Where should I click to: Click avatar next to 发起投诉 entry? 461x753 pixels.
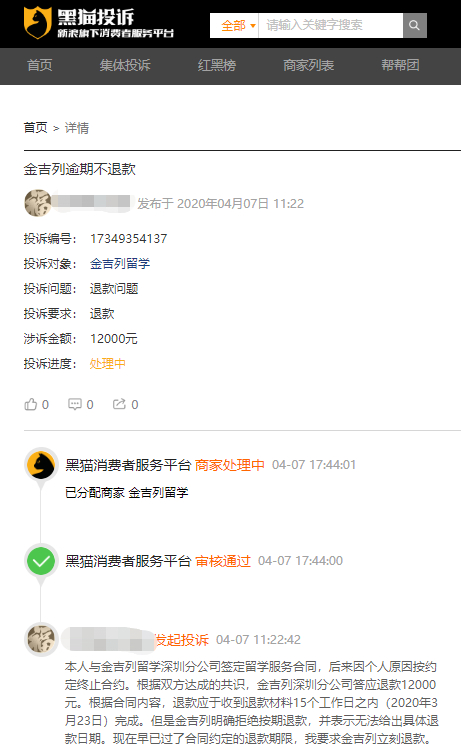(x=41, y=640)
